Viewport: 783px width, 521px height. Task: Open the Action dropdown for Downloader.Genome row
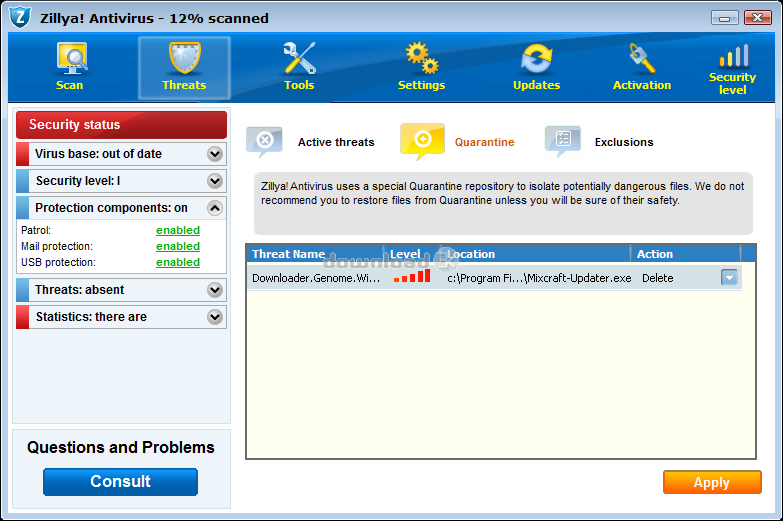tap(729, 277)
